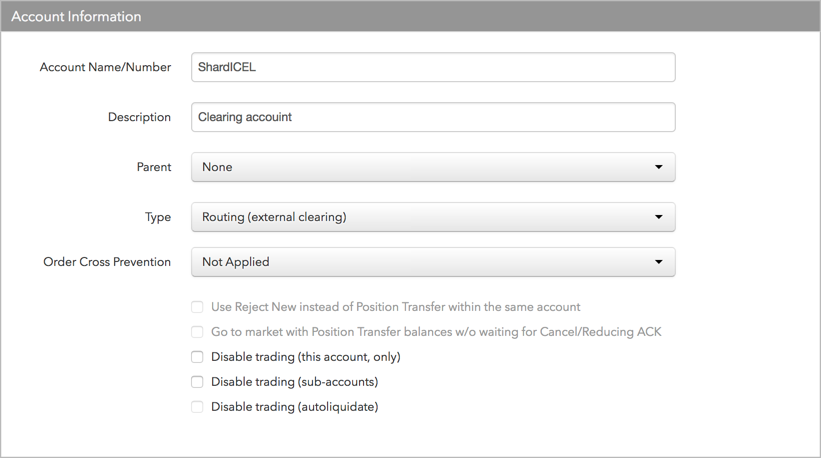Expand the Not Applied dropdown
The image size is (821, 458).
point(433,262)
